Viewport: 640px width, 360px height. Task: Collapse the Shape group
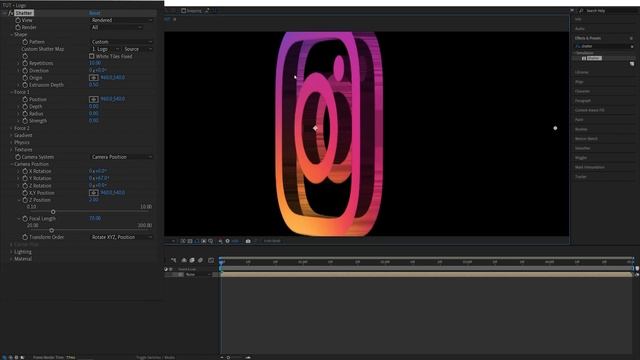pos(11,35)
